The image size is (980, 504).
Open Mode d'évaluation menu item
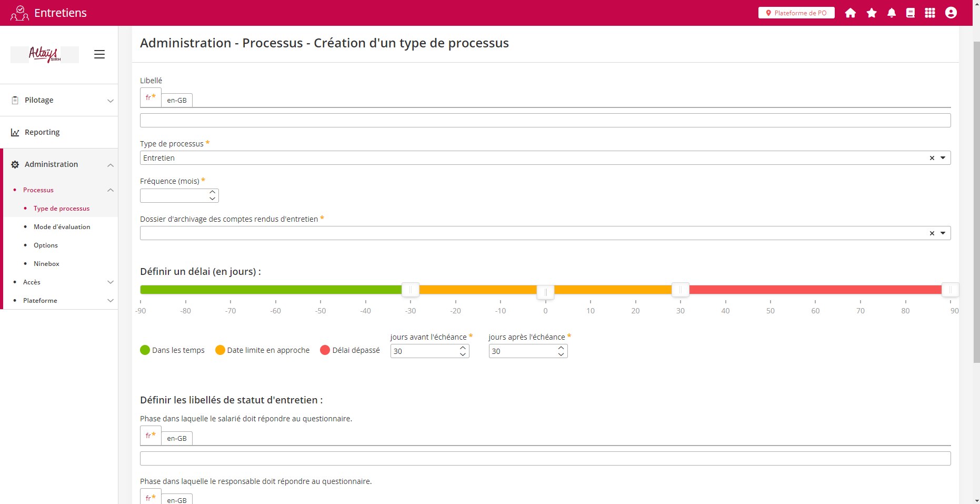tap(62, 227)
